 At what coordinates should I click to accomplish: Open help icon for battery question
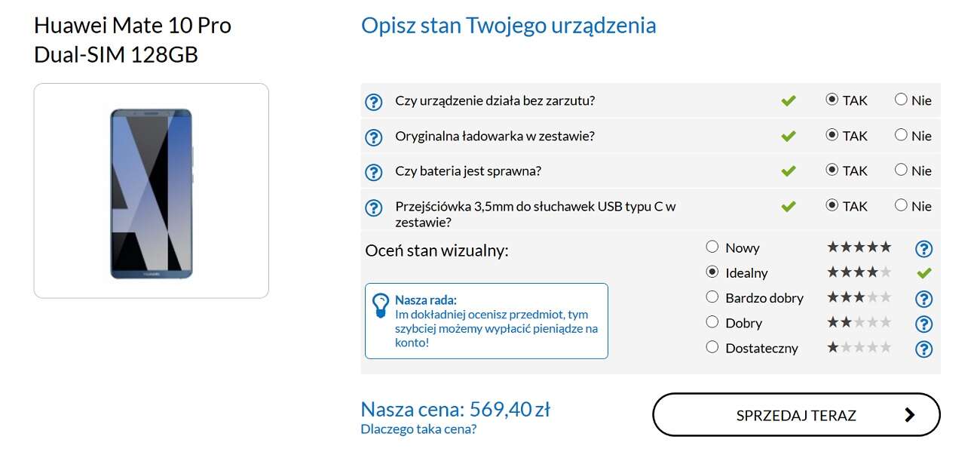(374, 172)
